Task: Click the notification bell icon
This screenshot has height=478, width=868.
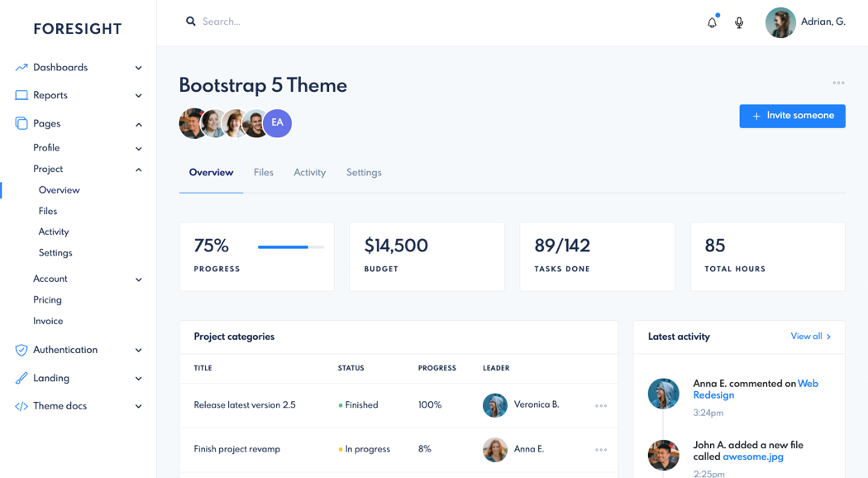Action: coord(712,22)
